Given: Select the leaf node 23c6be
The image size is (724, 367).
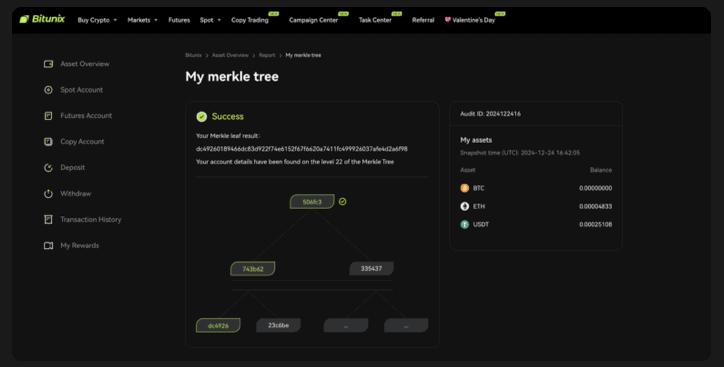Looking at the screenshot, I should 278,325.
